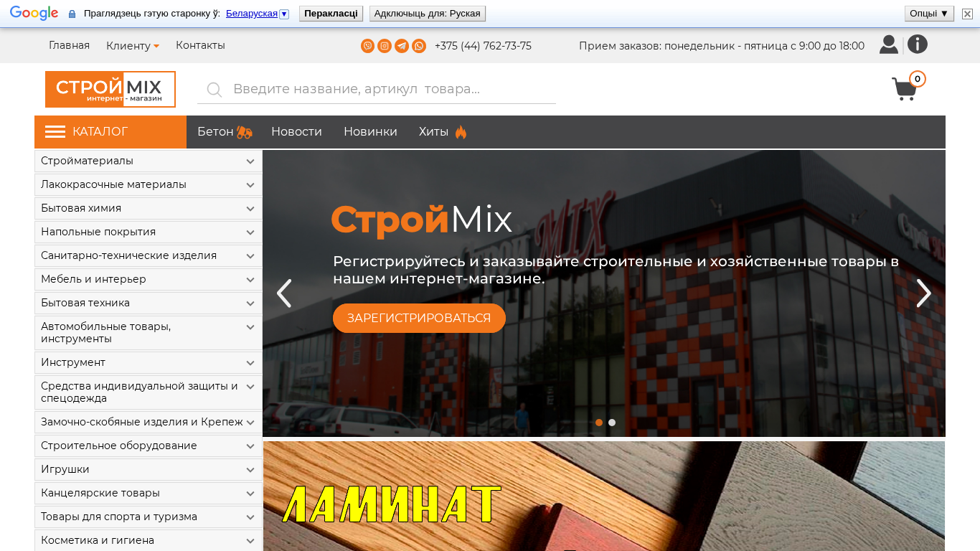Click the ЛАМИНАТ promo banner
The width and height of the screenshot is (980, 551).
click(604, 496)
